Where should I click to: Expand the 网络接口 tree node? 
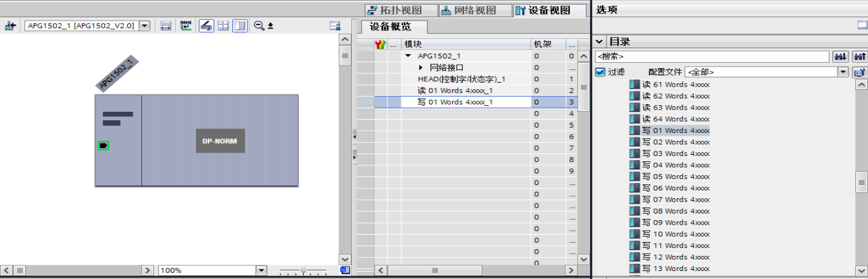420,68
